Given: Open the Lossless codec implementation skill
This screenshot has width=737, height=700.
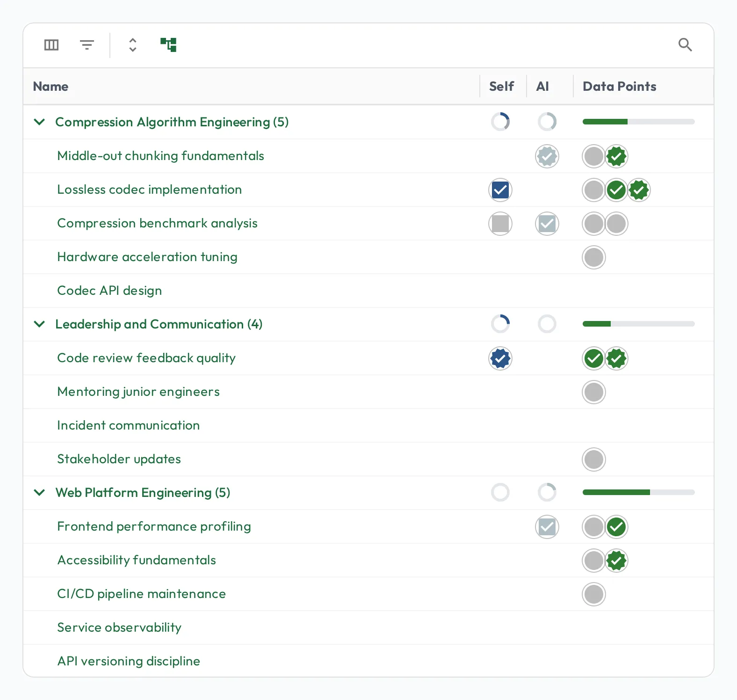Looking at the screenshot, I should click(x=150, y=190).
